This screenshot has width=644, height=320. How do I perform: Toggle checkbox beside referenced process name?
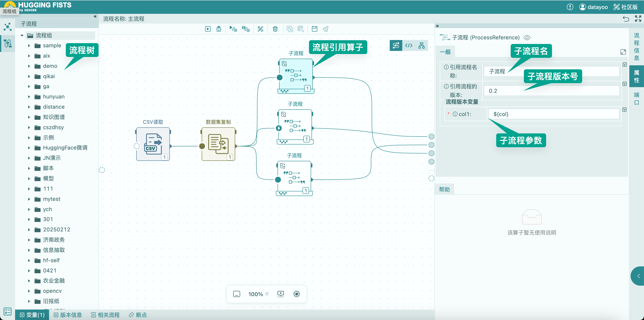[x=624, y=65]
